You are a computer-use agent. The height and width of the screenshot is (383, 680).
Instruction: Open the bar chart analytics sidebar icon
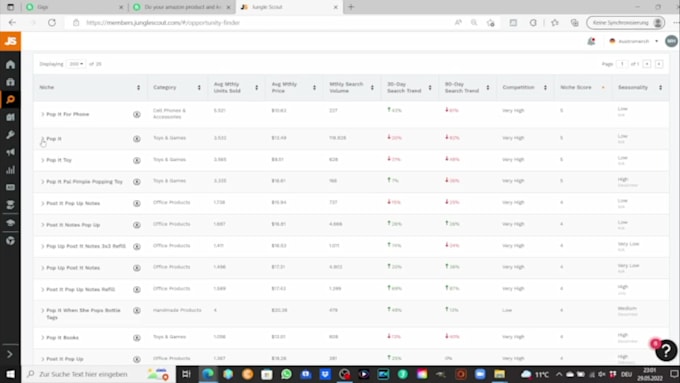[x=10, y=170]
